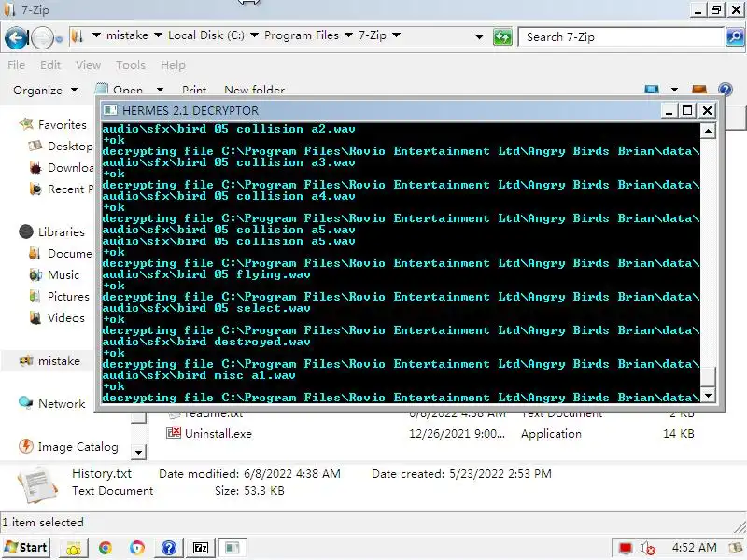Click the folder icon in the address bar
The width and height of the screenshot is (747, 560).
point(78,36)
